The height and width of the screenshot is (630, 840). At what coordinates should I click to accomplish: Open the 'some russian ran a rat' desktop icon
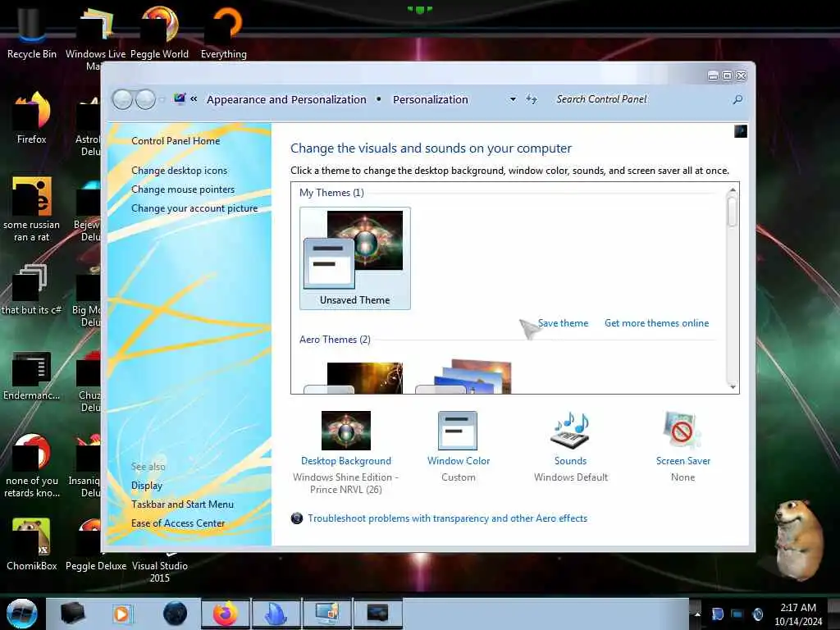(x=32, y=209)
